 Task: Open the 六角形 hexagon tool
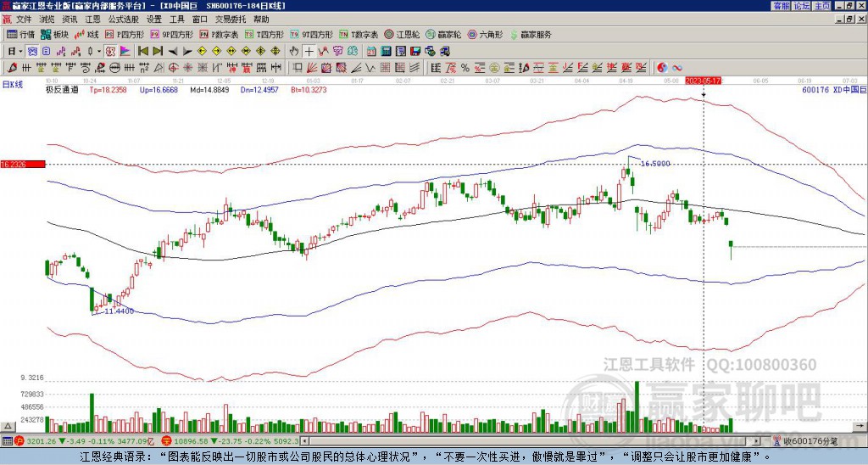(x=486, y=34)
